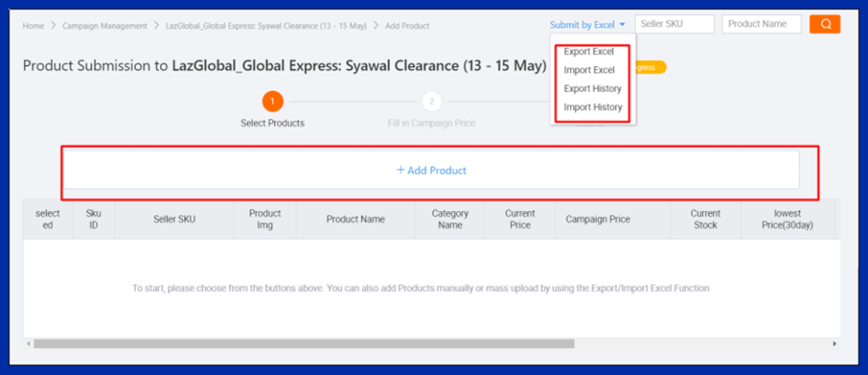The image size is (868, 375).
Task: Click the Select Products step label
Action: tap(272, 123)
